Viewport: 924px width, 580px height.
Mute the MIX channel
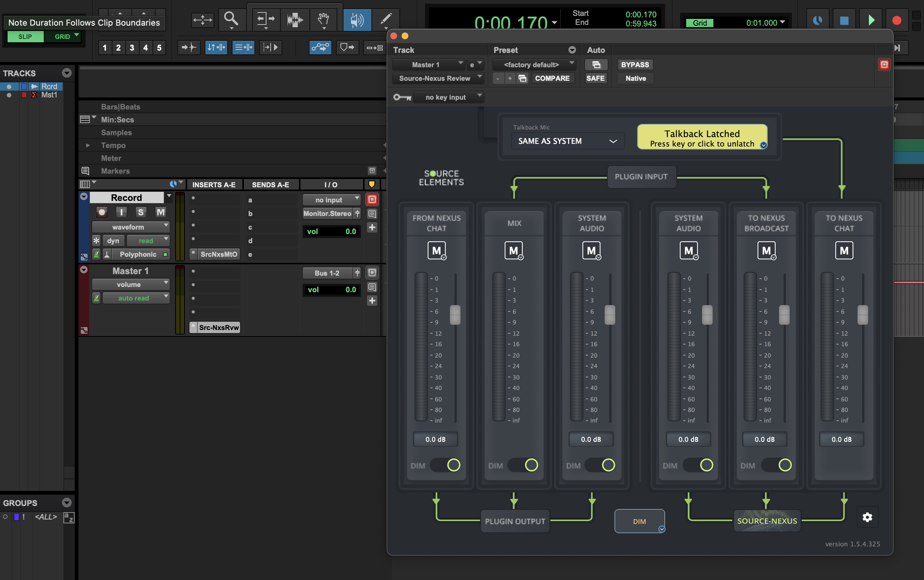coord(514,250)
